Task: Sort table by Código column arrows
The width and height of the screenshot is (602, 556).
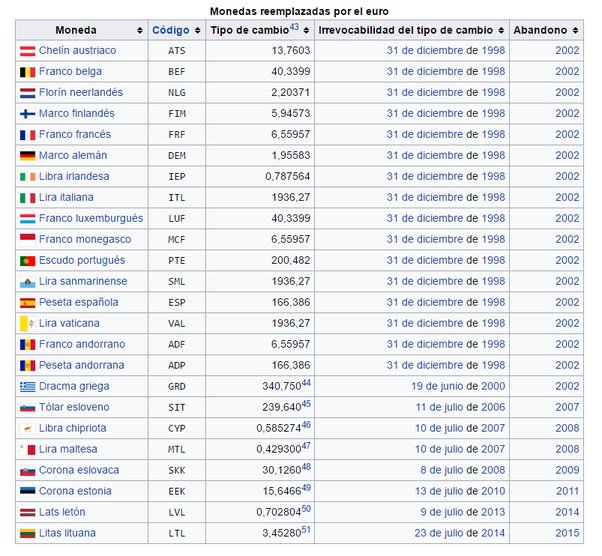Action: pos(197,30)
